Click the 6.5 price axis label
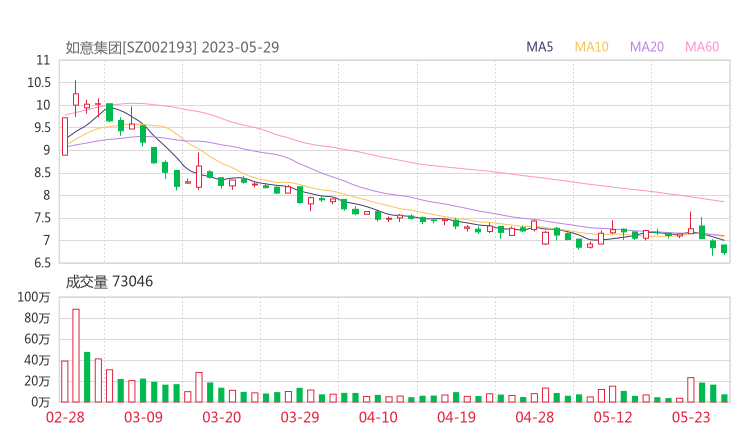 click(42, 263)
